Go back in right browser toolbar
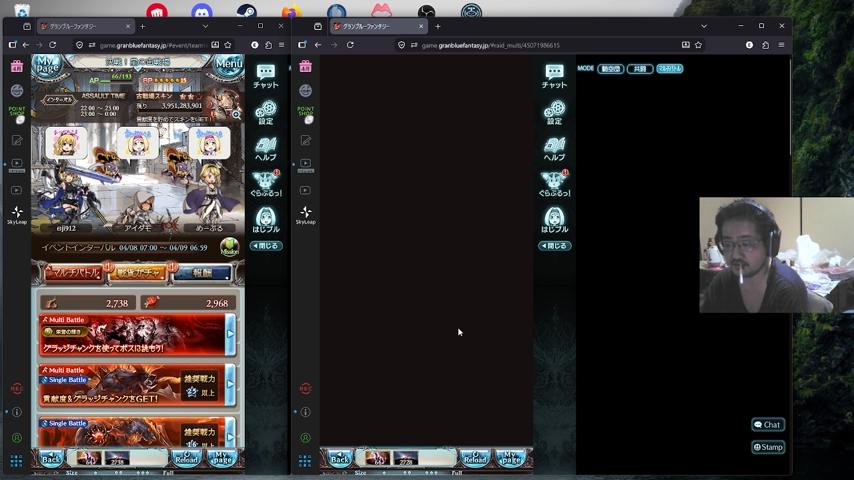The image size is (854, 480). 318,45
